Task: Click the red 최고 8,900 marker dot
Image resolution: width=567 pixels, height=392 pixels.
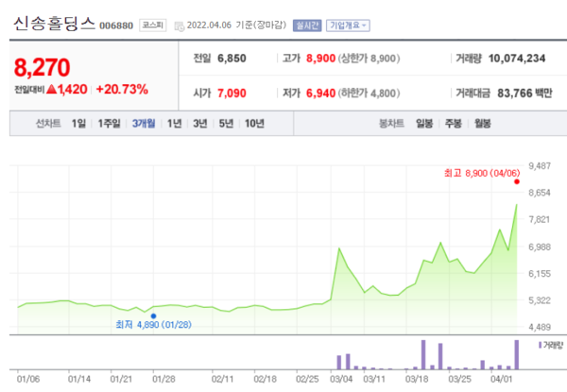Action: [517, 181]
